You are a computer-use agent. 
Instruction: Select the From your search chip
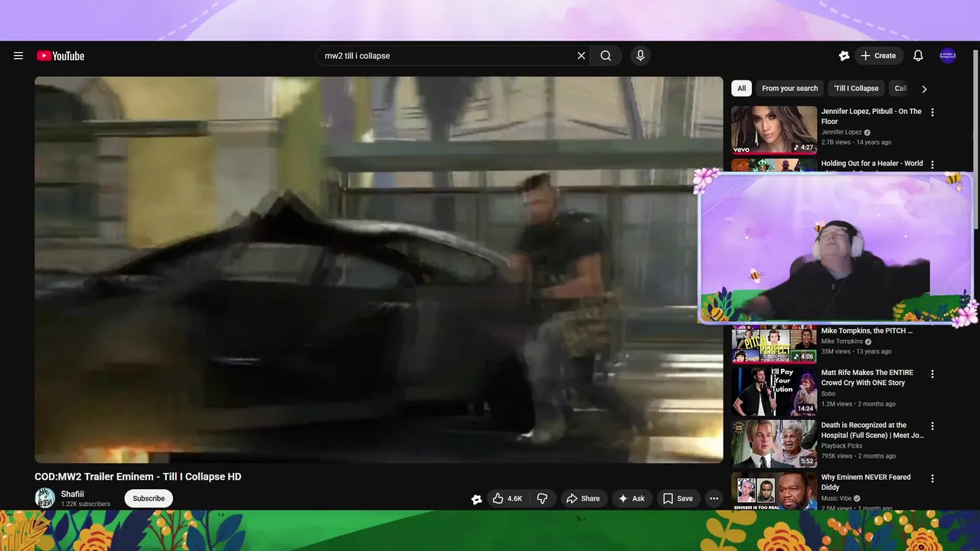pos(789,88)
